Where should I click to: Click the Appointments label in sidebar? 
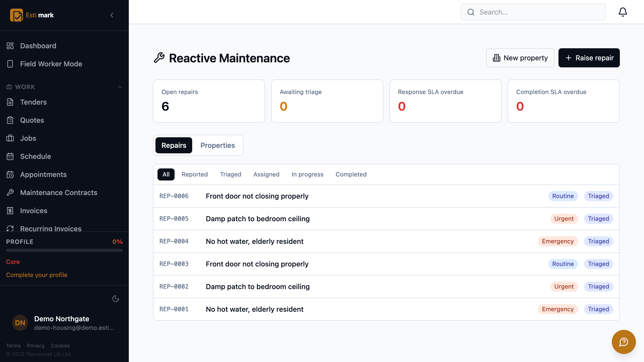[x=43, y=174]
